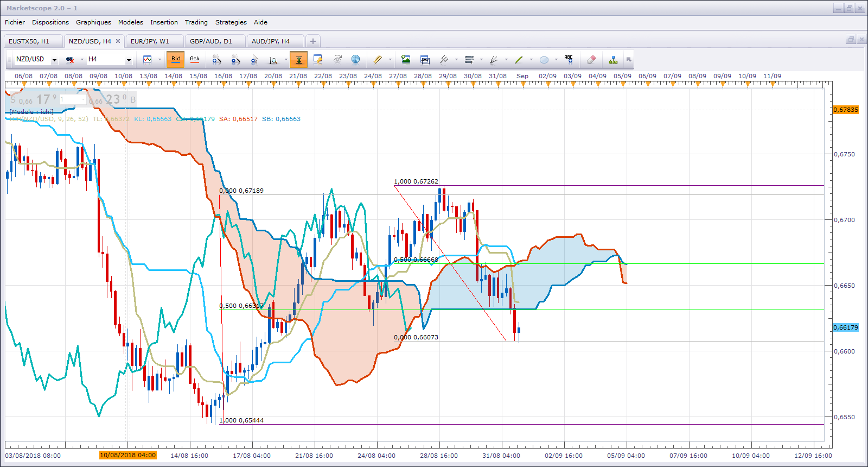Select the green trend line tool
Viewport: 868px width, 467px height.
pyautogui.click(x=519, y=60)
